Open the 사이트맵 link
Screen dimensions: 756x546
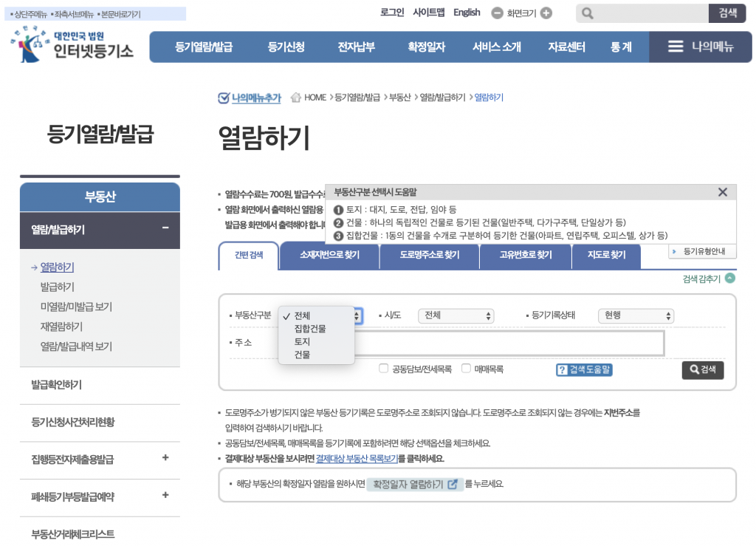point(429,13)
